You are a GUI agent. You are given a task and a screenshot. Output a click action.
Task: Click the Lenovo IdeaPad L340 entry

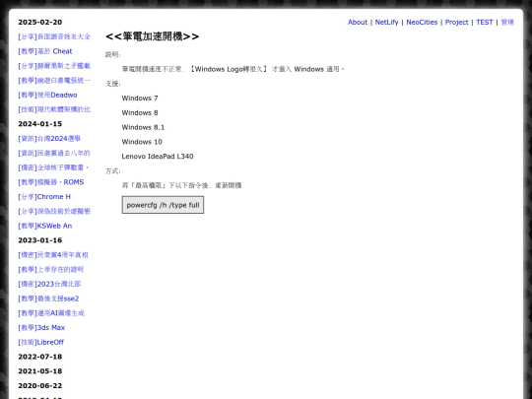tap(158, 157)
